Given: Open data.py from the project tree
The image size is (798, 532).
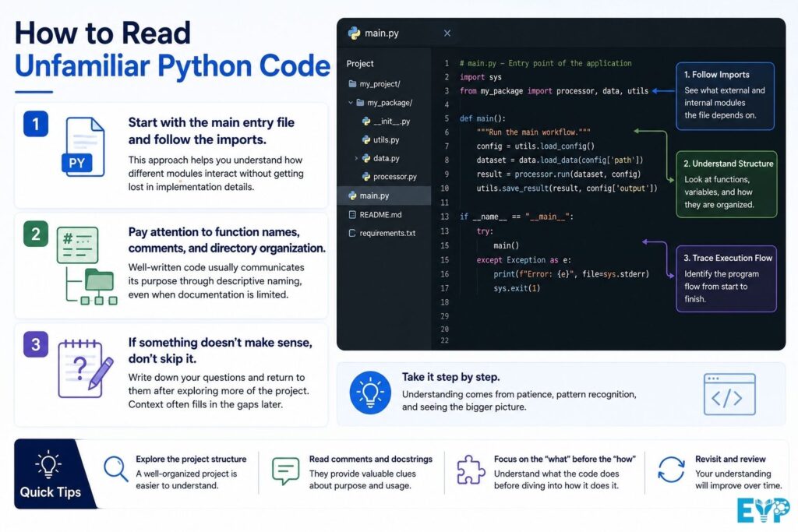Looking at the screenshot, I should (380, 158).
